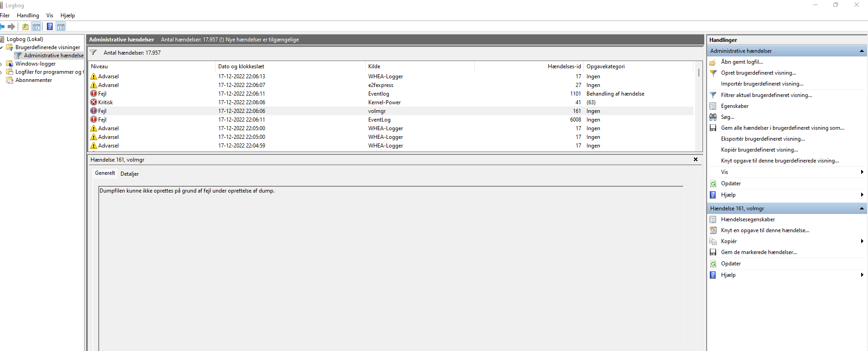Click the copy icon beside Kopiér
The width and height of the screenshot is (868, 351).
click(713, 241)
